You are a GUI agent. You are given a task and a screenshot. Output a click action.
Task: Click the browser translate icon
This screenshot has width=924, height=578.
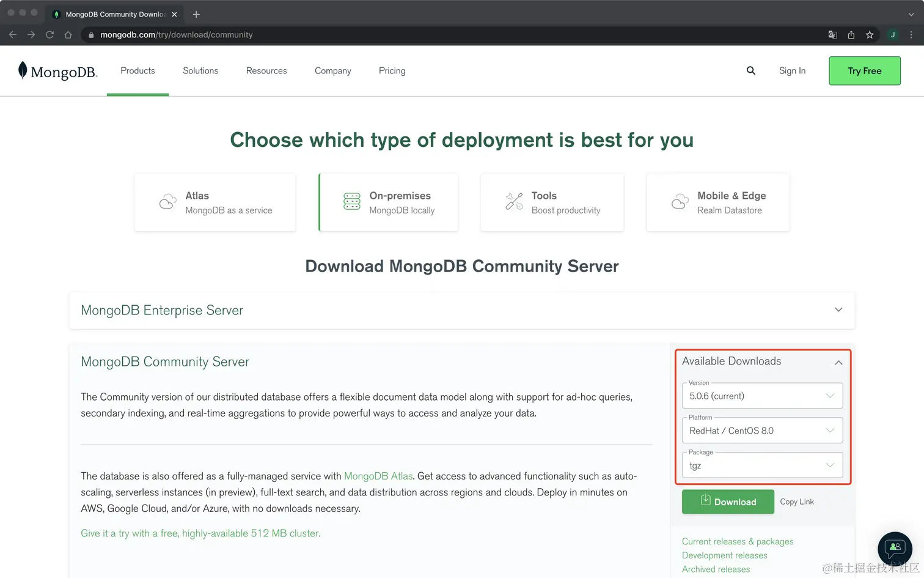832,35
